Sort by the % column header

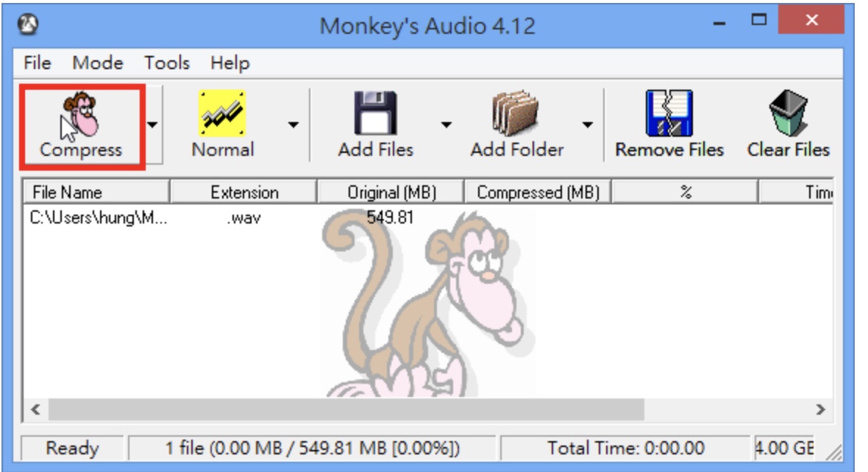tap(686, 192)
